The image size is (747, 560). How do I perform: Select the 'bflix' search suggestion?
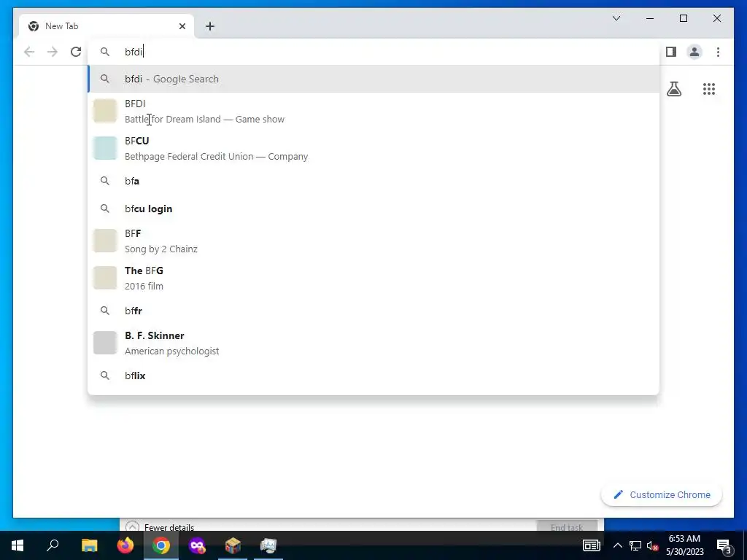[373, 376]
